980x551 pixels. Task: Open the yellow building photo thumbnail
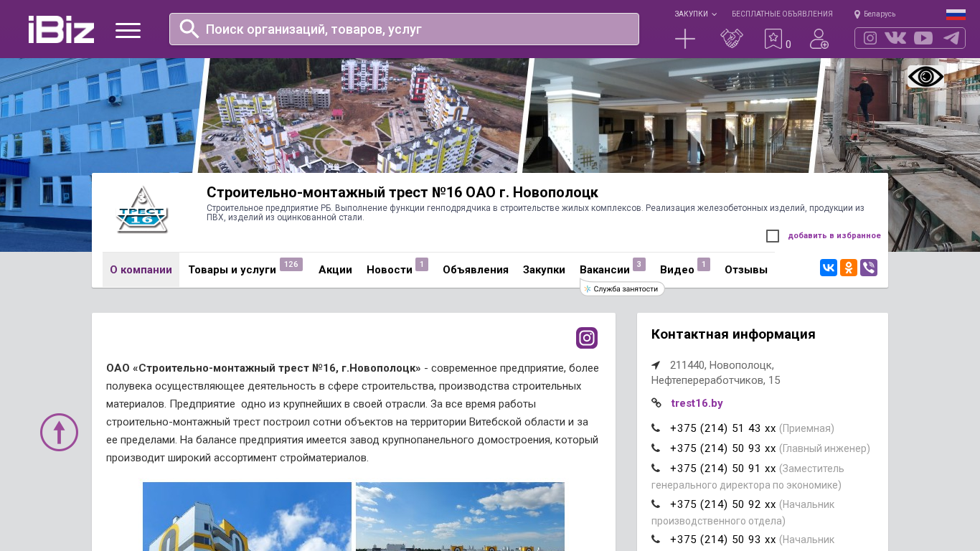pos(247,517)
